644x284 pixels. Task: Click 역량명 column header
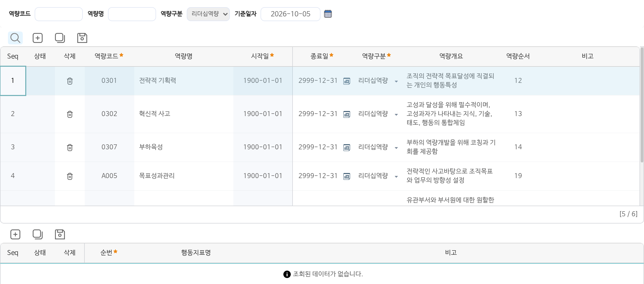pyautogui.click(x=184, y=56)
